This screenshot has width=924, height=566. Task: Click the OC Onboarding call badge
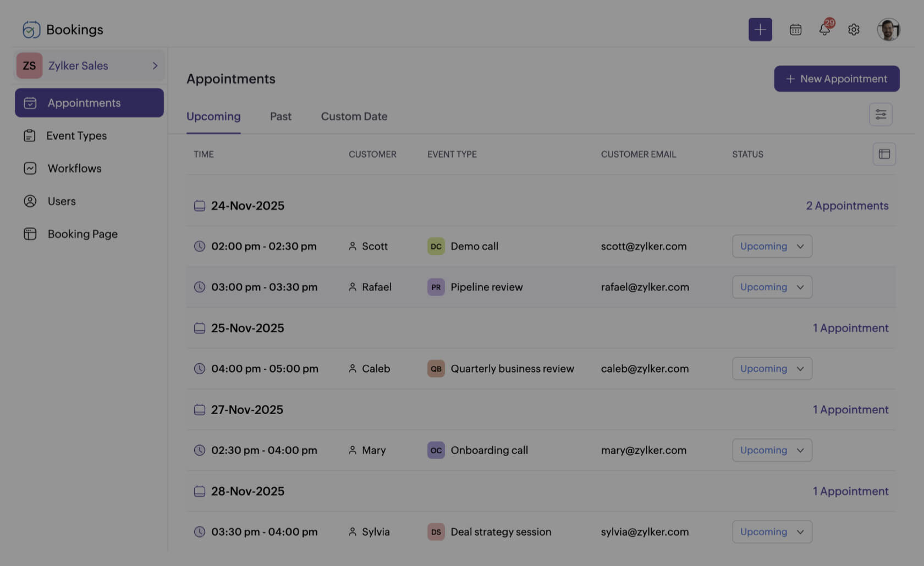(x=436, y=450)
